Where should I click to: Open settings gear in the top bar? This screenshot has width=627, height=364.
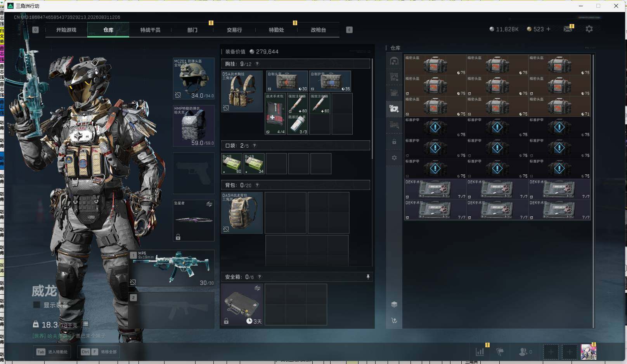pyautogui.click(x=589, y=29)
